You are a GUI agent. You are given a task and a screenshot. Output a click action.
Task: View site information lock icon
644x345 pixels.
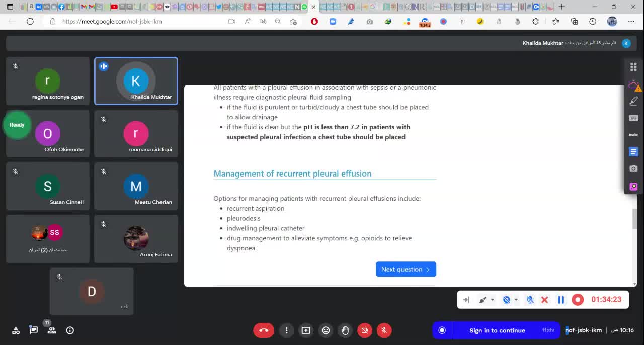coord(53,21)
